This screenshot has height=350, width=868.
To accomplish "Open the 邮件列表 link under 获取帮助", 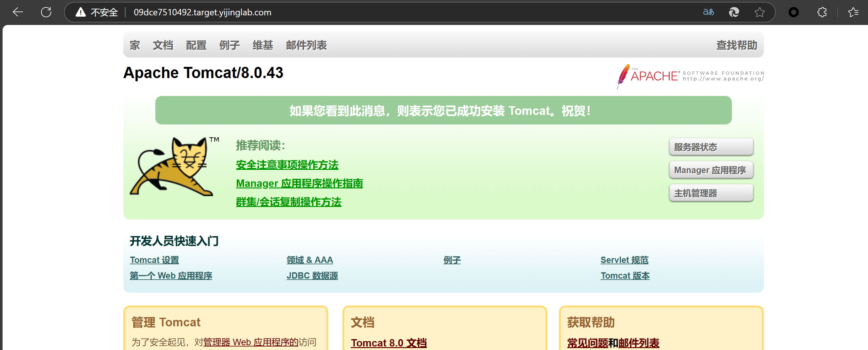I will click(639, 343).
